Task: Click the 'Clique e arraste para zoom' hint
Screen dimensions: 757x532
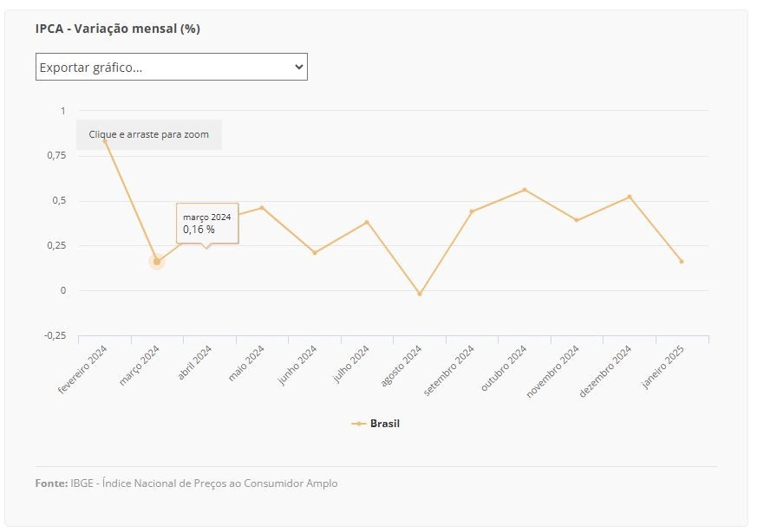Action: click(148, 134)
